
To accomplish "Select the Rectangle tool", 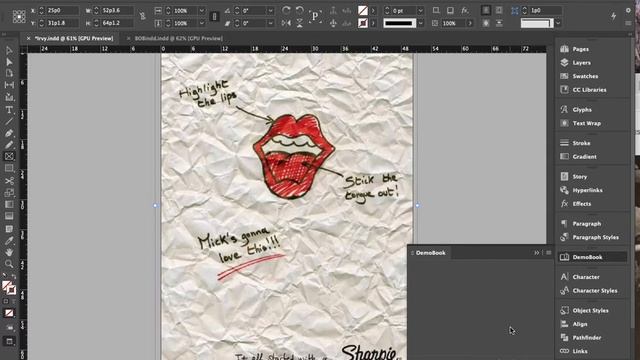I will (9, 168).
